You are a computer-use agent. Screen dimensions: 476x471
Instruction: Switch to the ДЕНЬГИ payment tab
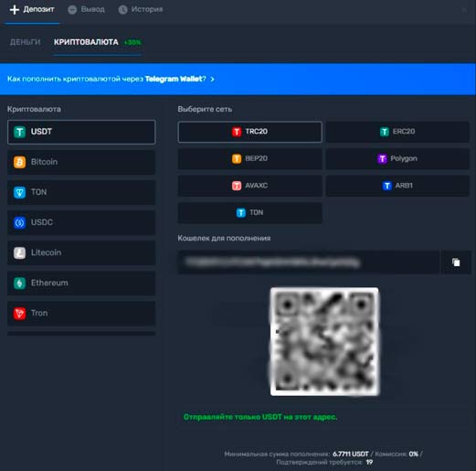pos(25,42)
